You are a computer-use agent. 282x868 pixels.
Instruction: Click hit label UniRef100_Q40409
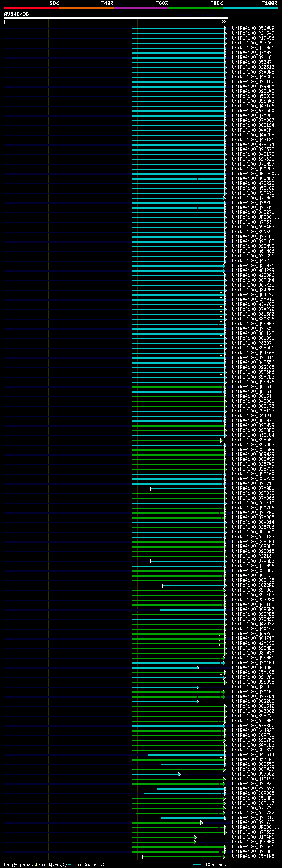pos(253,629)
